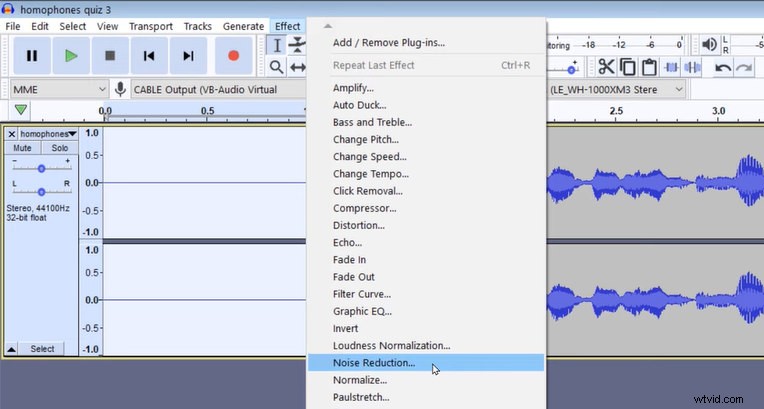This screenshot has width=764, height=409.
Task: Click the track gain slider knob
Action: pyautogui.click(x=41, y=169)
